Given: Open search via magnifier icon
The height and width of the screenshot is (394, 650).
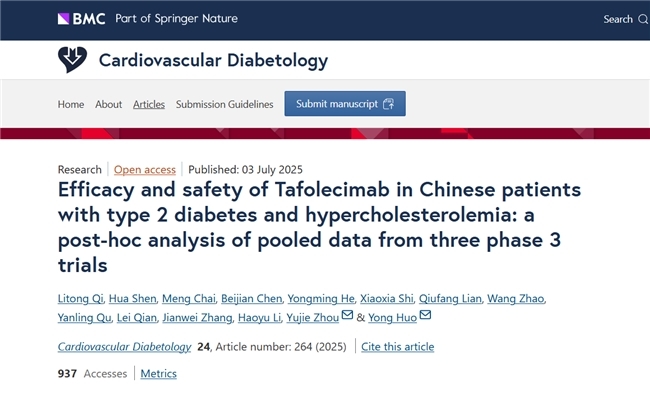Looking at the screenshot, I should tap(643, 19).
